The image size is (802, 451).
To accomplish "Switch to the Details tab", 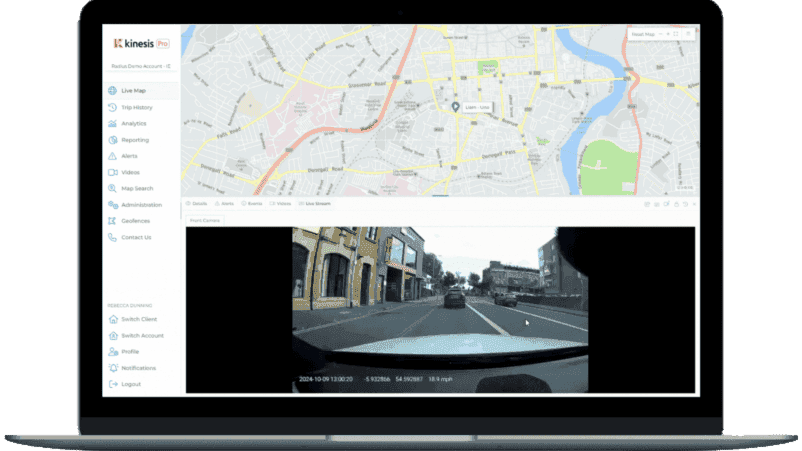I will pos(196,203).
